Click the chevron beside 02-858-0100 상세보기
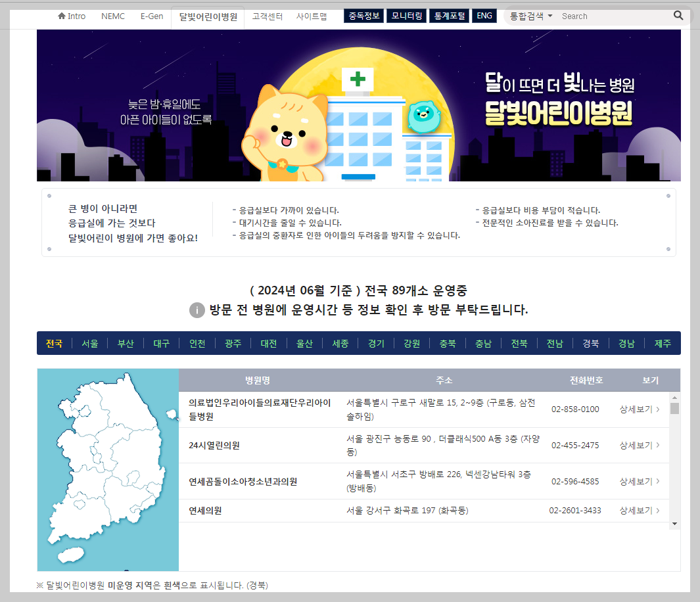This screenshot has height=602, width=700. (x=657, y=409)
